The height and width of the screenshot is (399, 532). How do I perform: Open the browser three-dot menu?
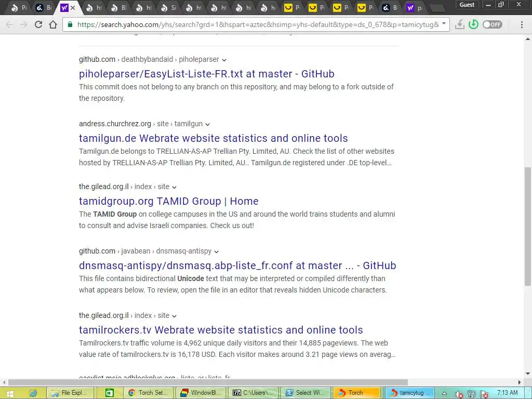(x=522, y=24)
